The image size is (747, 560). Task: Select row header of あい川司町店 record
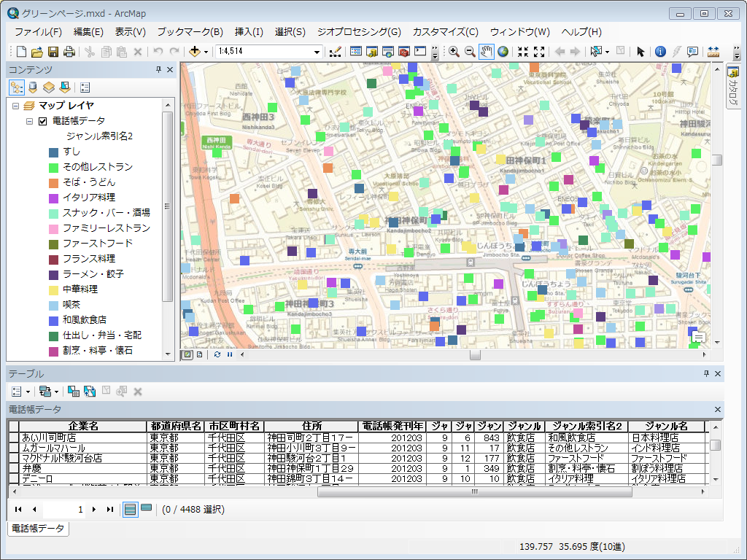(x=15, y=437)
